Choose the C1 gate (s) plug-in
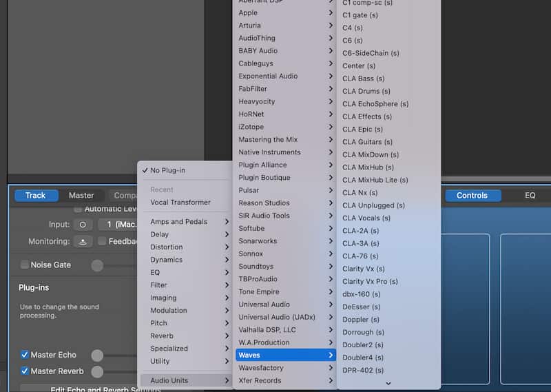Image resolution: width=551 pixels, height=392 pixels. [x=388, y=15]
